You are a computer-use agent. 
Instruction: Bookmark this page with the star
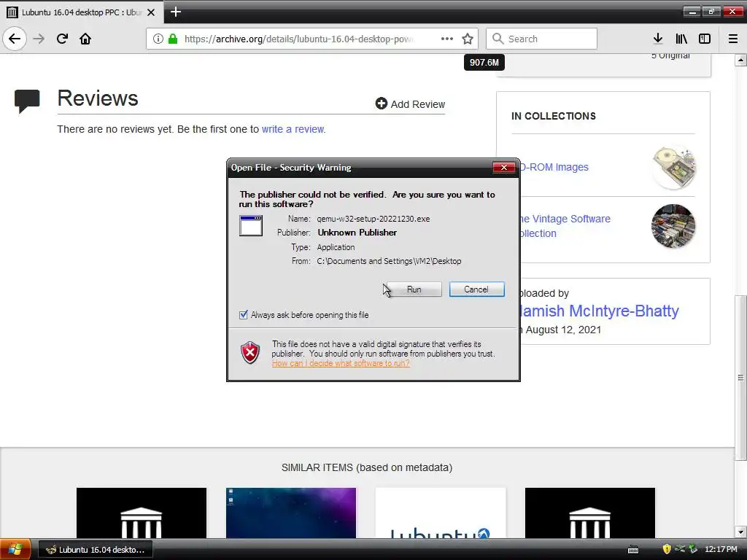(468, 39)
